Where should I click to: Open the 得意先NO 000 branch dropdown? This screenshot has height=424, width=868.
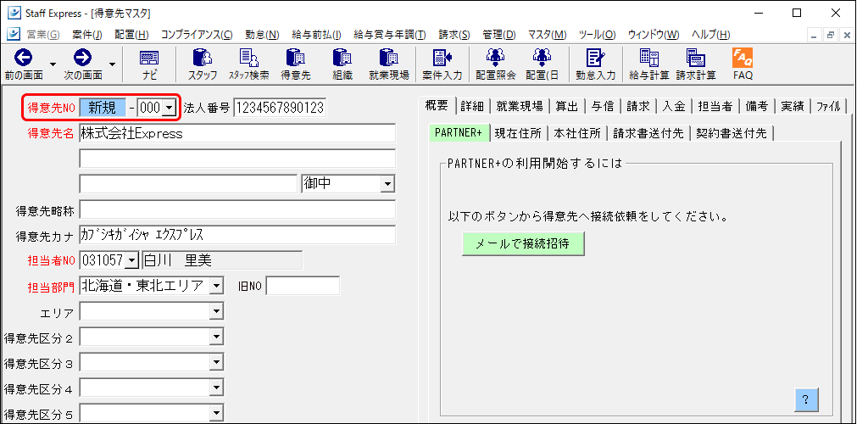[x=169, y=108]
